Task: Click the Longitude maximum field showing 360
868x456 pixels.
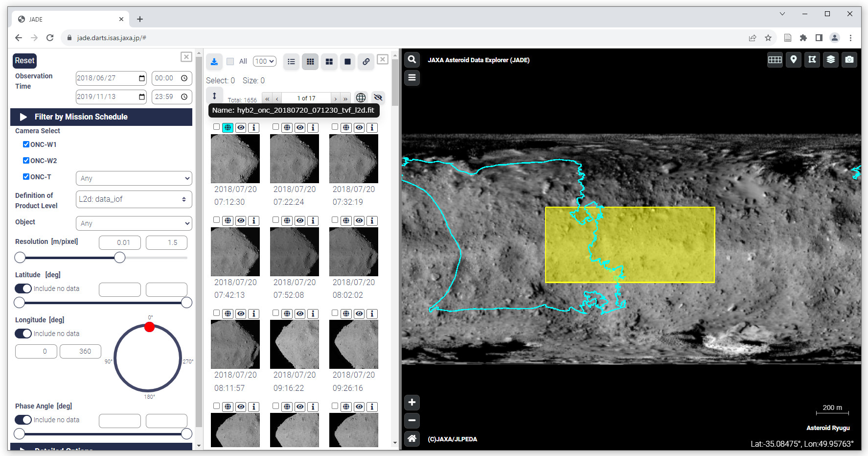Action: (80, 351)
